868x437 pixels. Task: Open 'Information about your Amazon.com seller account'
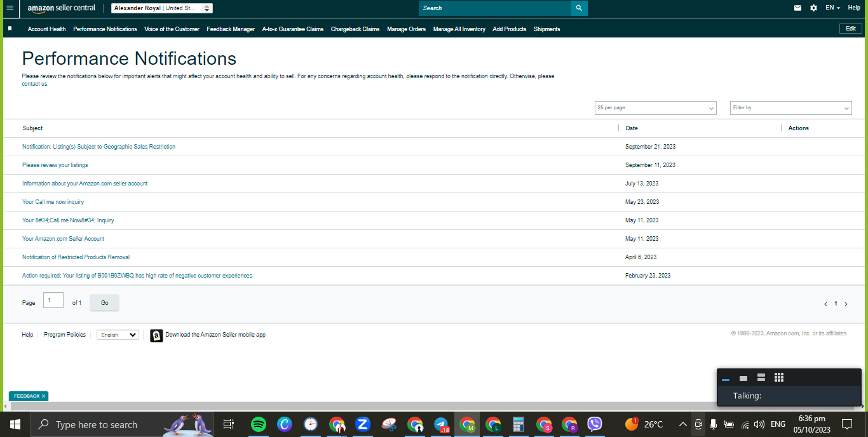[x=85, y=184]
